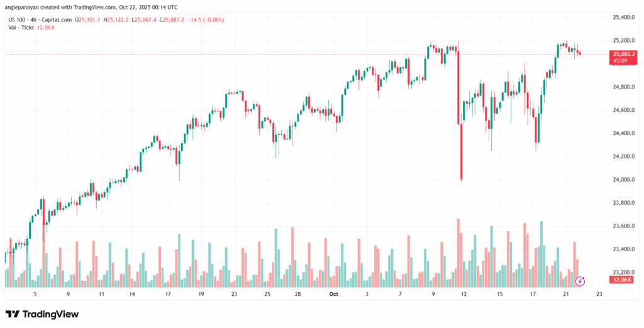This screenshot has height=328, width=644.
Task: Click the 23 date at the time axis end
Action: [599, 293]
